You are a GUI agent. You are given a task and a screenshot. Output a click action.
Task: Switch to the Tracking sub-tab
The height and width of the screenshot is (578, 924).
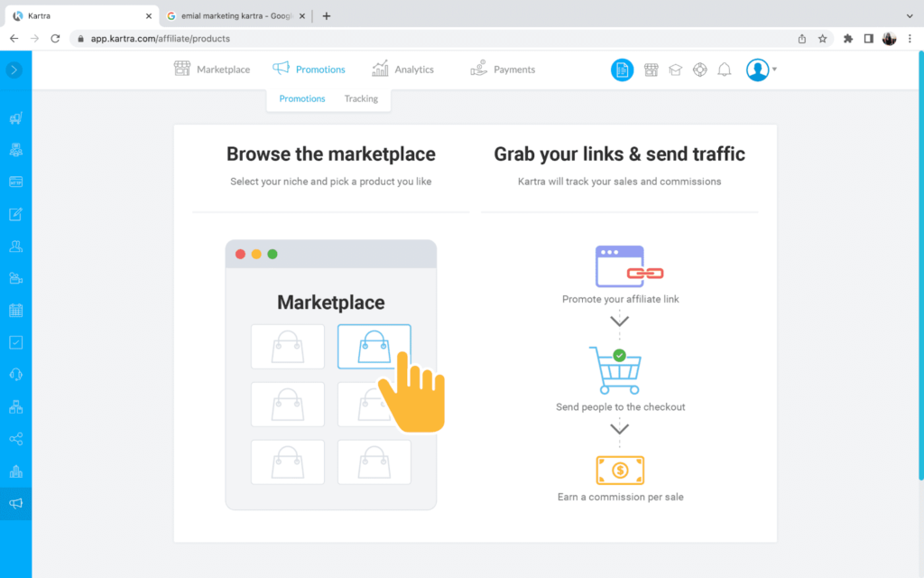click(361, 98)
